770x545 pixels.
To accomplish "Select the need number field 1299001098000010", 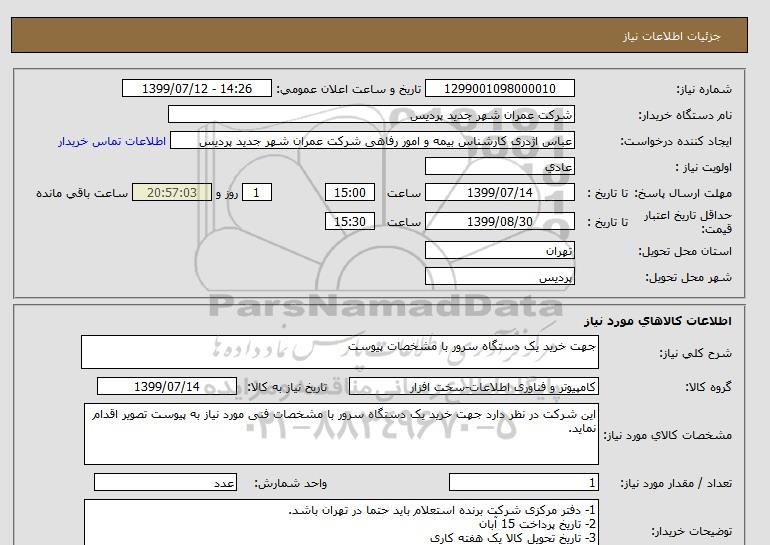I will coord(499,88).
